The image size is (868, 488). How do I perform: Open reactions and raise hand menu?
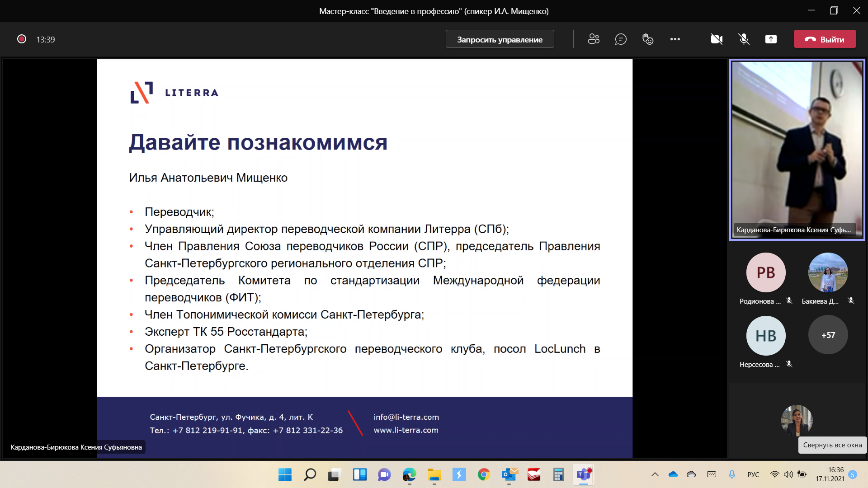(648, 39)
